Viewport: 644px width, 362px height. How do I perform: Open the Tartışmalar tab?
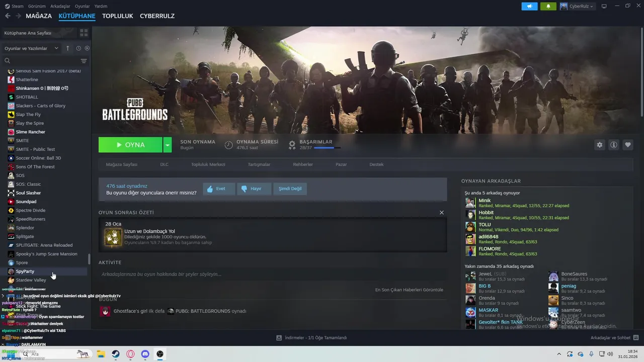(x=259, y=164)
